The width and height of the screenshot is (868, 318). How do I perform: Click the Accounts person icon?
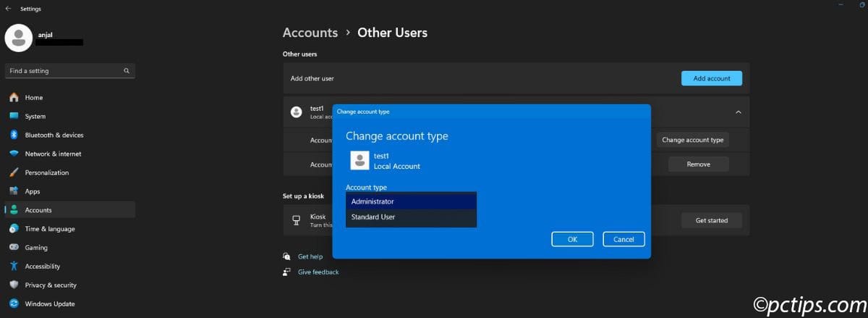pos(14,210)
